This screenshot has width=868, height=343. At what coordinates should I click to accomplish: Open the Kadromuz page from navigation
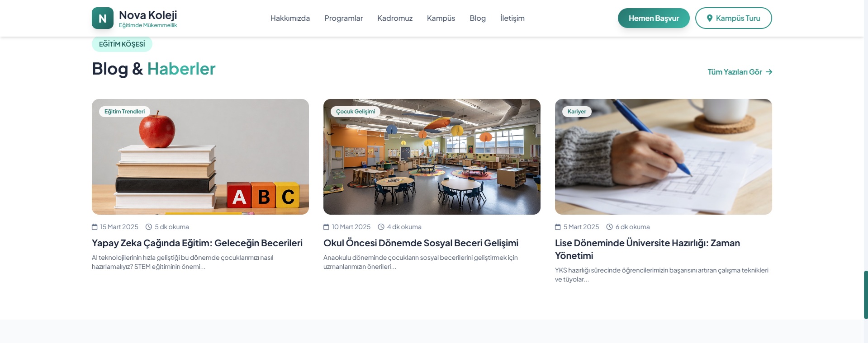(395, 18)
